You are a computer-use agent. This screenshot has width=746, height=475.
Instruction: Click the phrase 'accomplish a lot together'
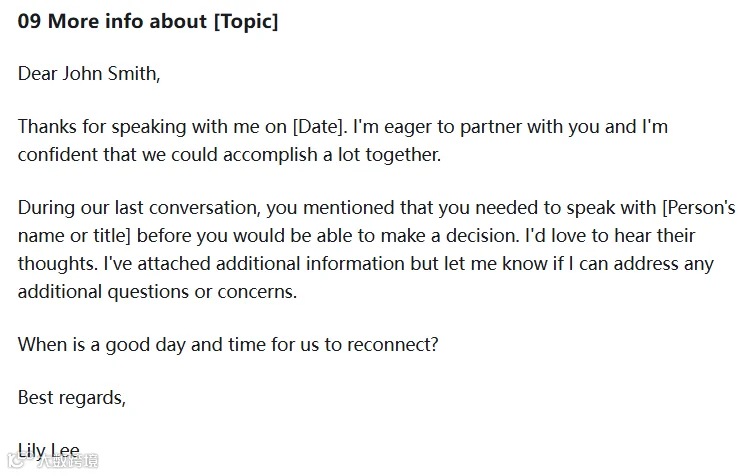[x=331, y=155]
